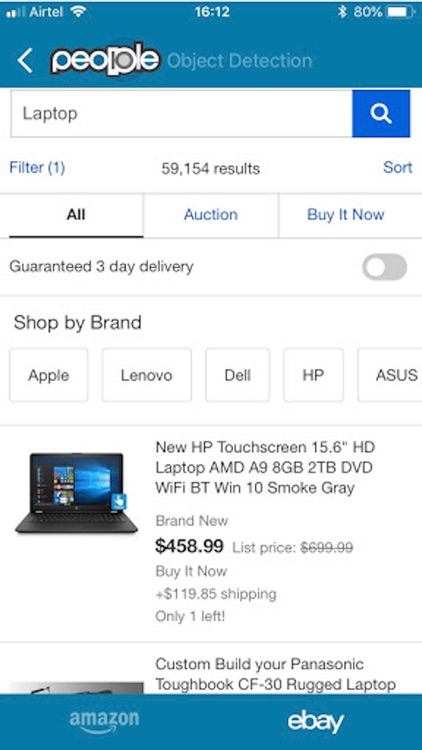Open the HP laptop product thumbnail
The width and height of the screenshot is (422, 750).
(77, 493)
